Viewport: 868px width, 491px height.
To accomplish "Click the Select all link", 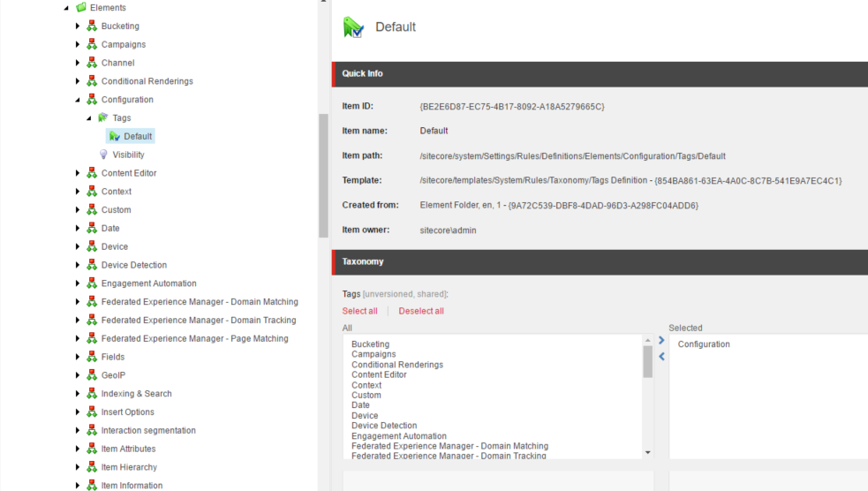I will coord(359,311).
